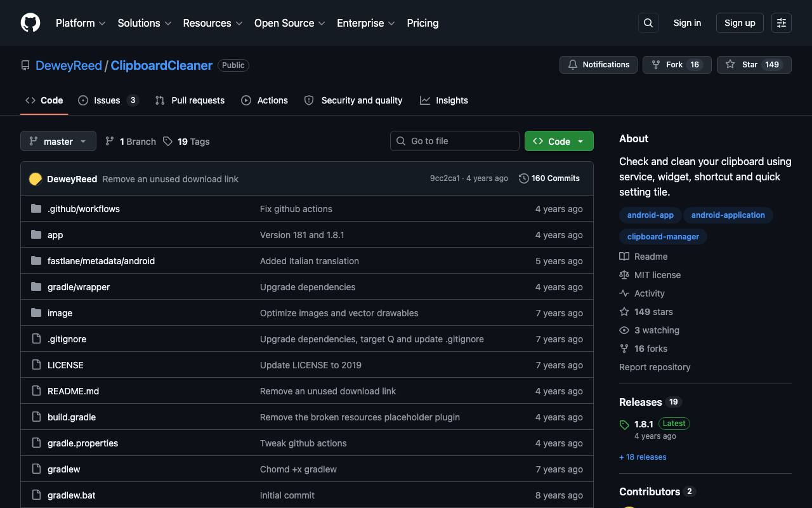Fork the repository with Fork button
The image size is (812, 508).
[678, 65]
